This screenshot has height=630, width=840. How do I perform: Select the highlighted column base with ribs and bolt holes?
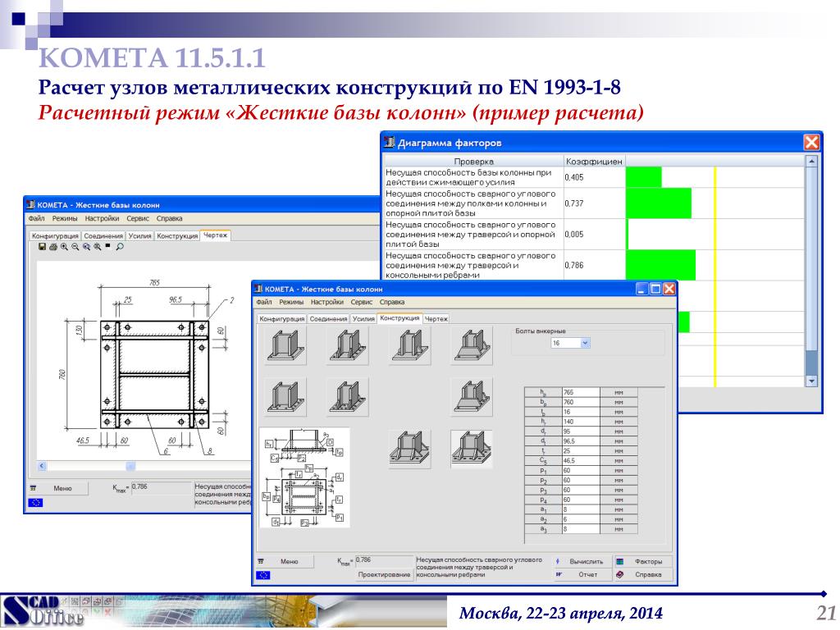click(471, 449)
